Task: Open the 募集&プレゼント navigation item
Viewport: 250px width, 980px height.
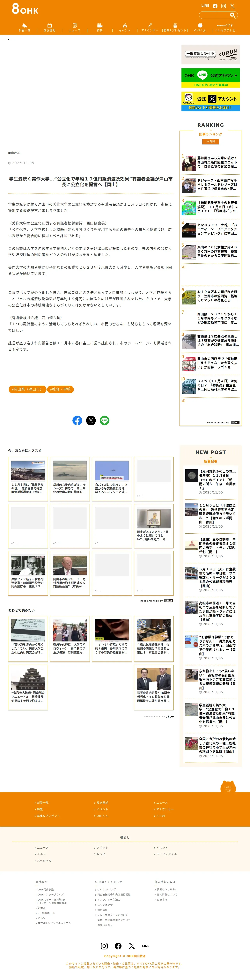Action: [175, 28]
